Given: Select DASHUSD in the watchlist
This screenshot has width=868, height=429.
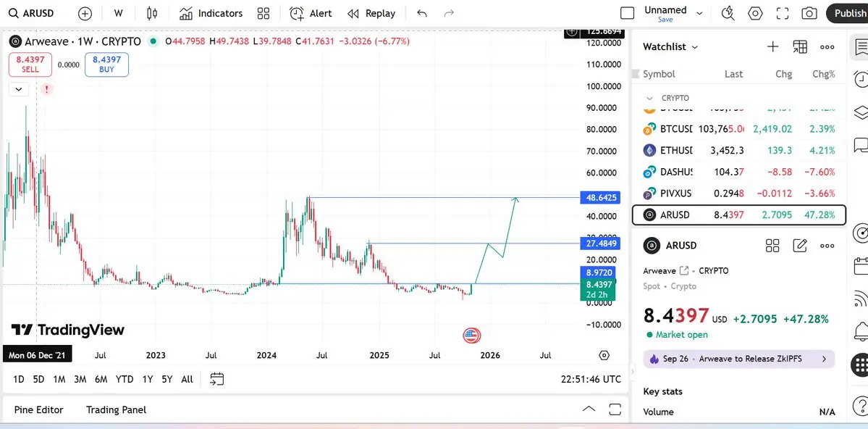Looking at the screenshot, I should 740,172.
